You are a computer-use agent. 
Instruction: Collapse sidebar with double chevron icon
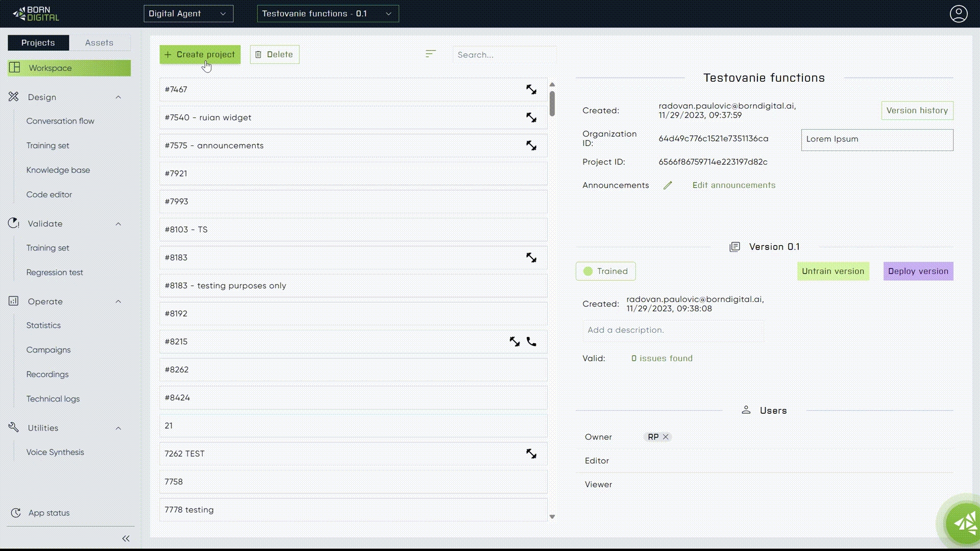point(126,539)
